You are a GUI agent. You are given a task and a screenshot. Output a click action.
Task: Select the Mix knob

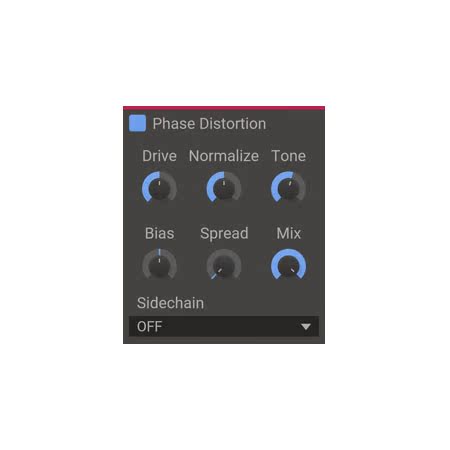click(288, 264)
